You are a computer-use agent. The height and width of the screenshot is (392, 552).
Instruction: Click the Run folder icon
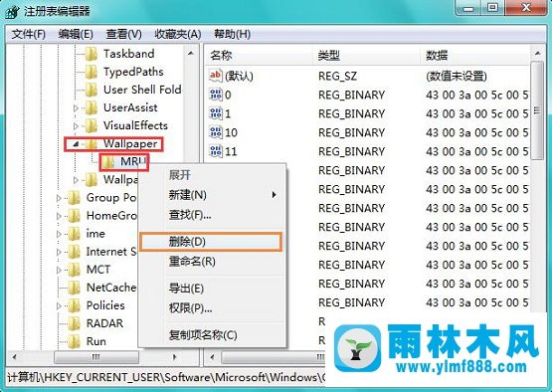click(74, 341)
